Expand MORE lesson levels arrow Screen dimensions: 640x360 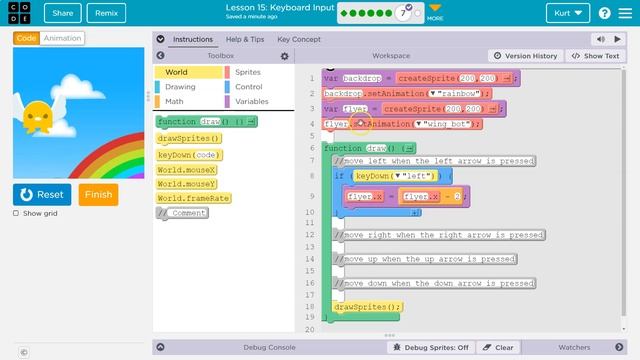coord(435,9)
